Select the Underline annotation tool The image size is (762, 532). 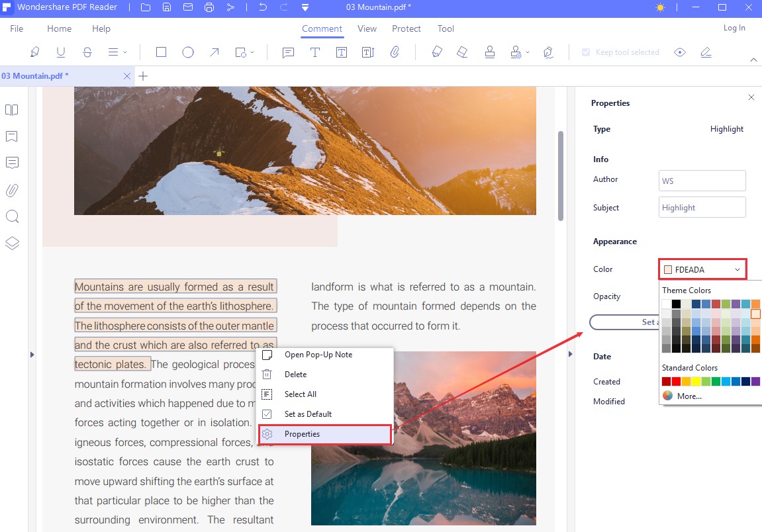pos(61,52)
